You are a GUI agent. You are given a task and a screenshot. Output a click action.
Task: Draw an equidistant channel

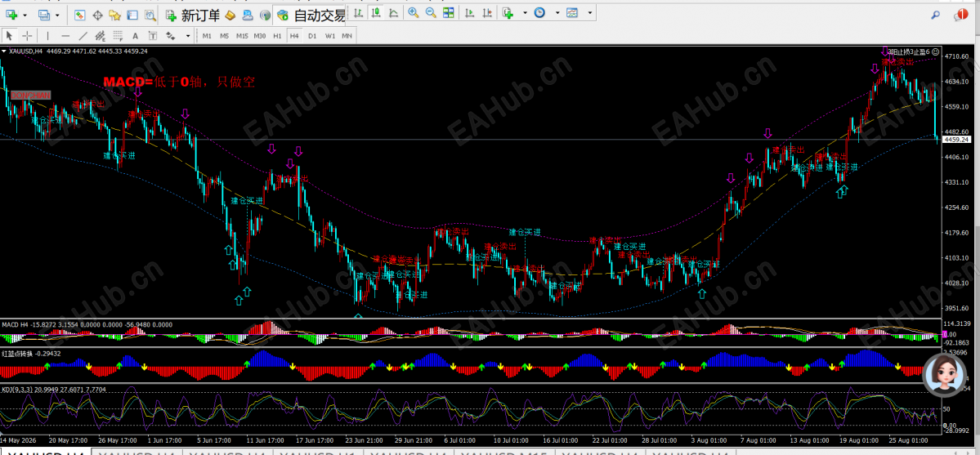point(101,36)
